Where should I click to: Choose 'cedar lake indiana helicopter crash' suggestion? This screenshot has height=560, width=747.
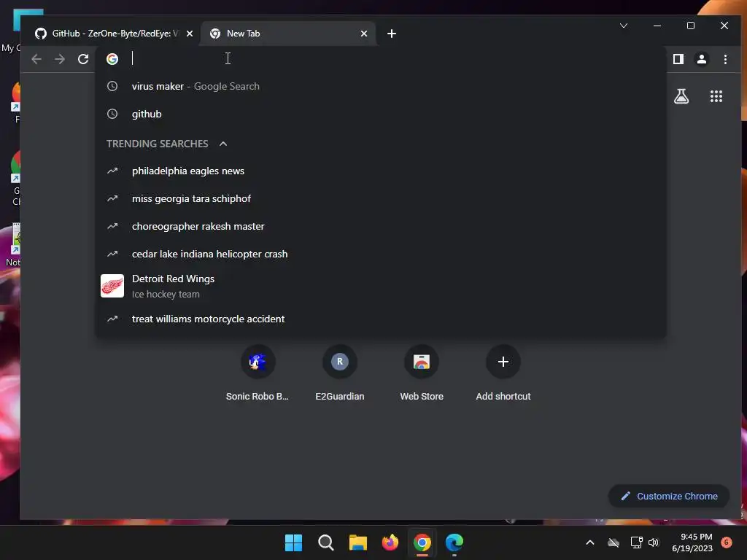[x=380, y=254]
